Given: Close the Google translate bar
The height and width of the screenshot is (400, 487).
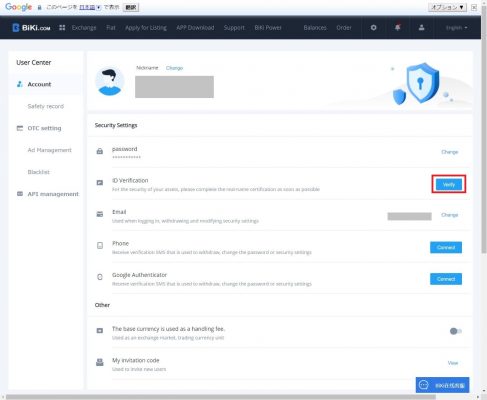Looking at the screenshot, I should (x=474, y=7).
